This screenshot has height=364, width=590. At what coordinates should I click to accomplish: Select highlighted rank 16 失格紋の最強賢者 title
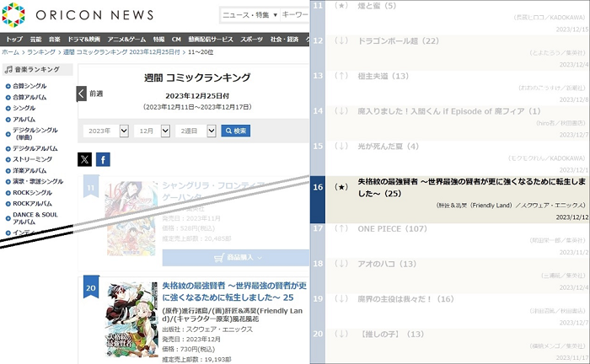471,187
